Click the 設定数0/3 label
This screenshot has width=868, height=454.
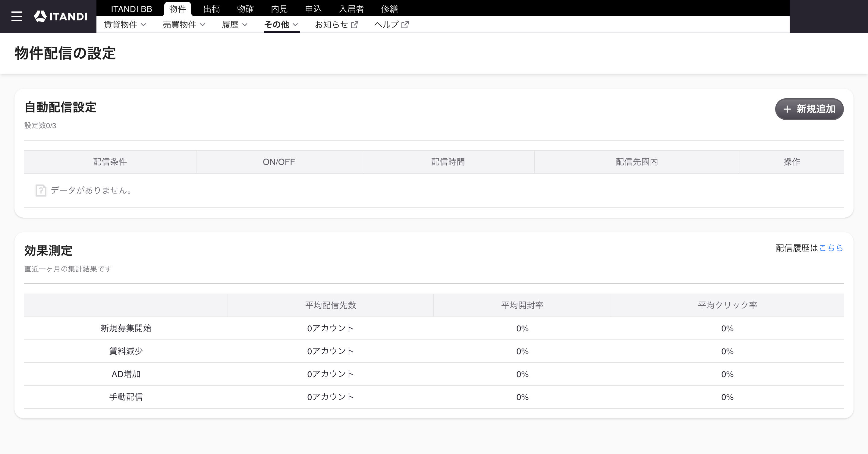coord(40,126)
